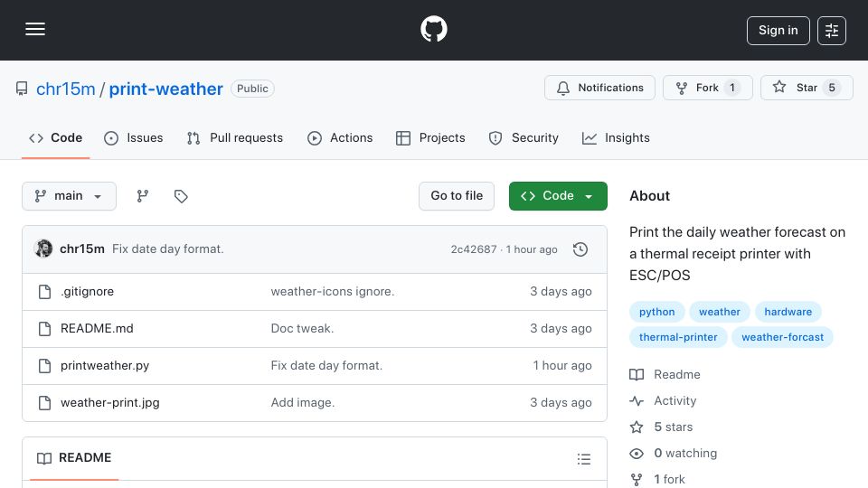Open the README.md file
868x488 pixels.
97,329
